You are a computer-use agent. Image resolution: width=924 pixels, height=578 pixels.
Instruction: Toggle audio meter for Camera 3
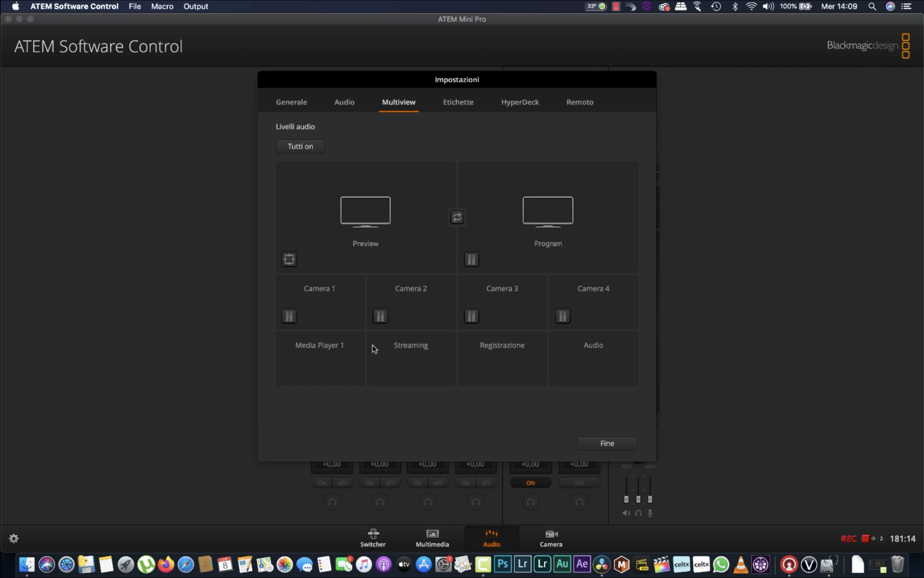(471, 316)
